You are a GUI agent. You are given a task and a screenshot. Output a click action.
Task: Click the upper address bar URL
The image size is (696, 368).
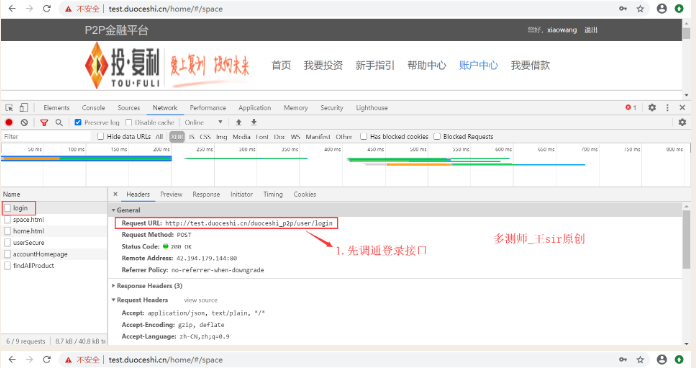tap(166, 9)
